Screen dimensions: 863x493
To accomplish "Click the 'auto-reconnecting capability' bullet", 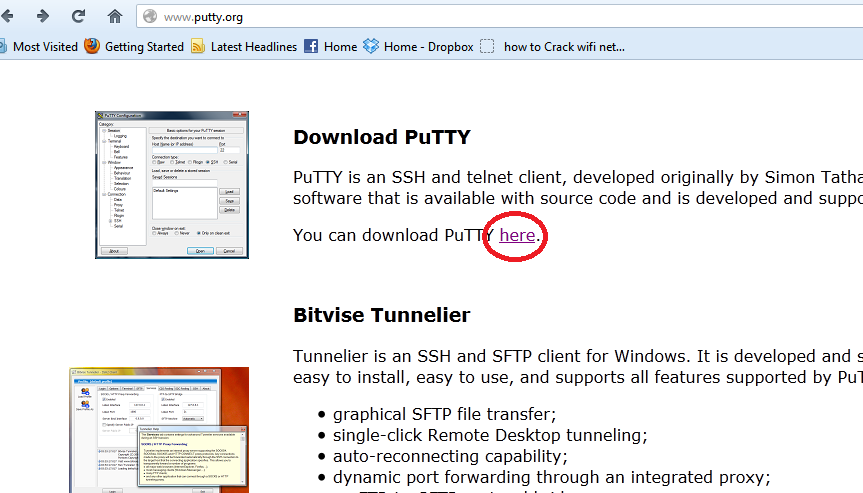I will (x=450, y=456).
